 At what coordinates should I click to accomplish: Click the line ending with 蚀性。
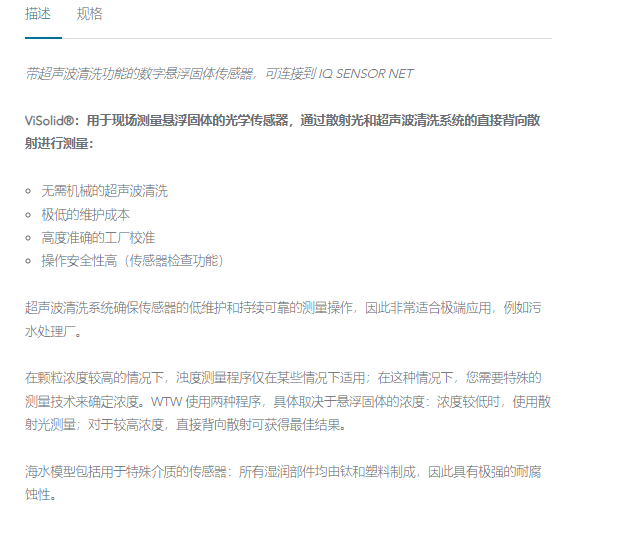[x=41, y=494]
